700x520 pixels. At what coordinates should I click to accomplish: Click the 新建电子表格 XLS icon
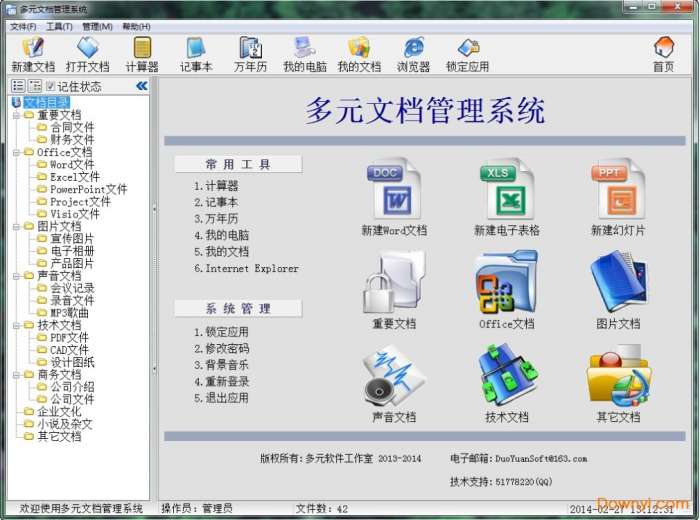(506, 197)
